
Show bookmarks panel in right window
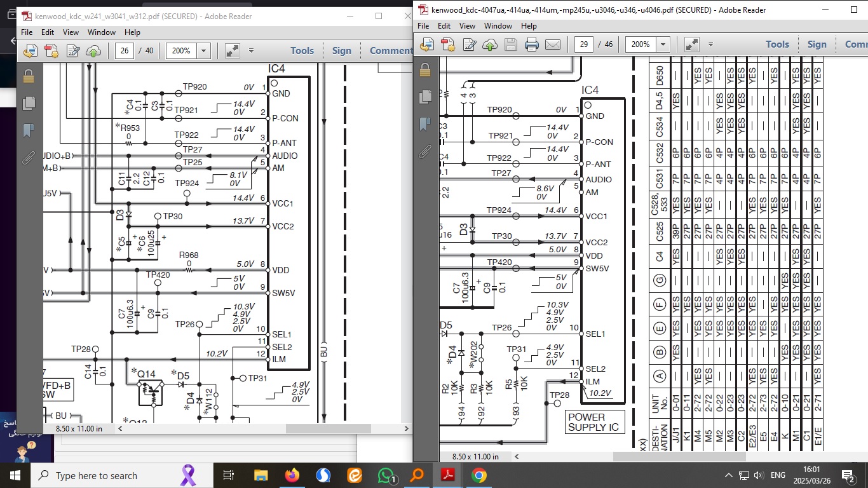[425, 124]
